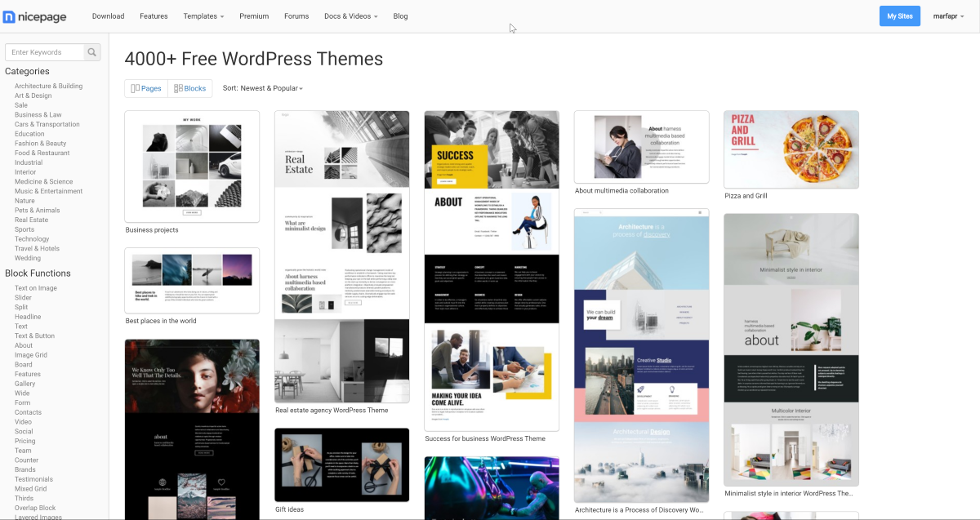Open Architecture is a Process thumbnail
Viewport: 980px width, 520px height.
click(x=642, y=355)
